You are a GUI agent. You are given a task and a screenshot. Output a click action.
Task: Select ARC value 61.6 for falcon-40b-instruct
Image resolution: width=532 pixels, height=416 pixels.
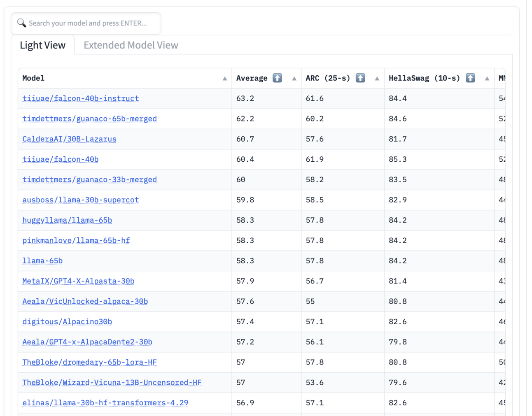315,98
